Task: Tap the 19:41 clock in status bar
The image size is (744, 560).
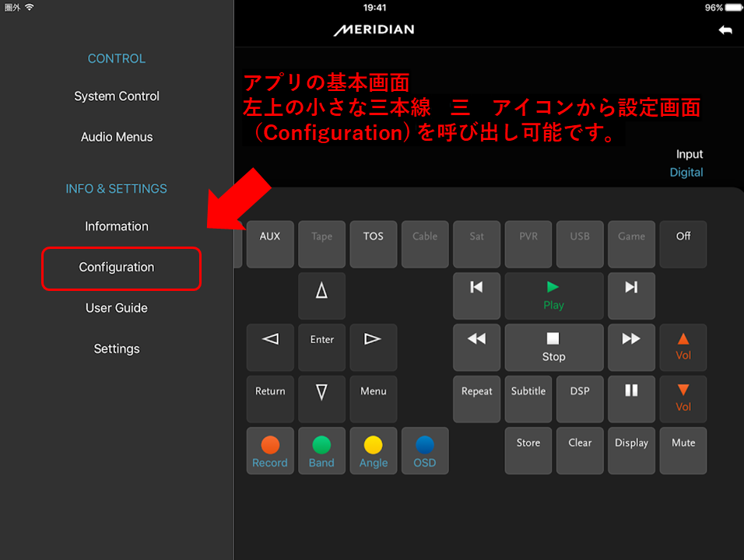Action: pyautogui.click(x=375, y=8)
